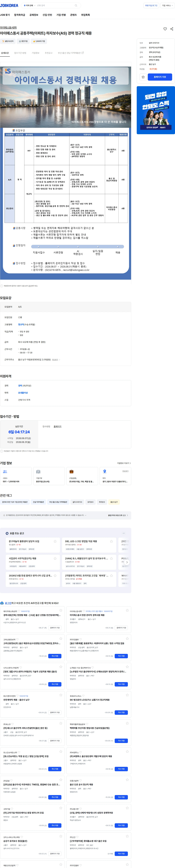Screen dimensions: 175x868
Task: Click the location pin icon
Action: point(105,471)
